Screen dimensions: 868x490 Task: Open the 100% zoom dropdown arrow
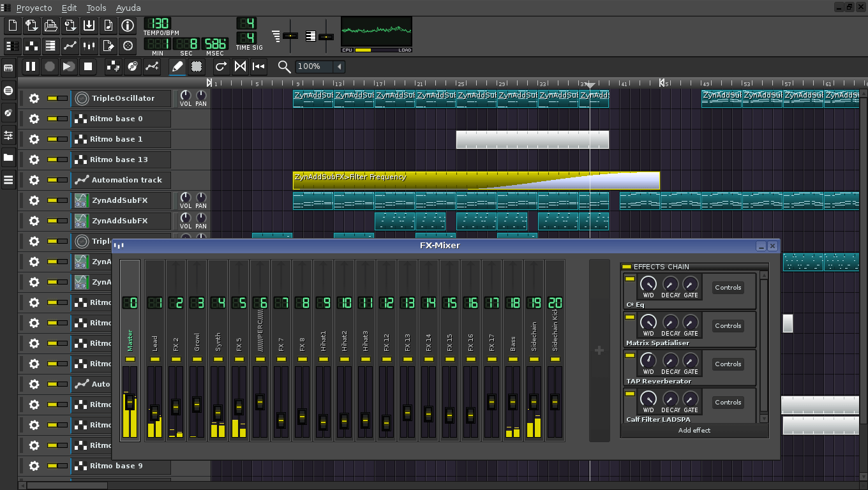click(x=340, y=66)
